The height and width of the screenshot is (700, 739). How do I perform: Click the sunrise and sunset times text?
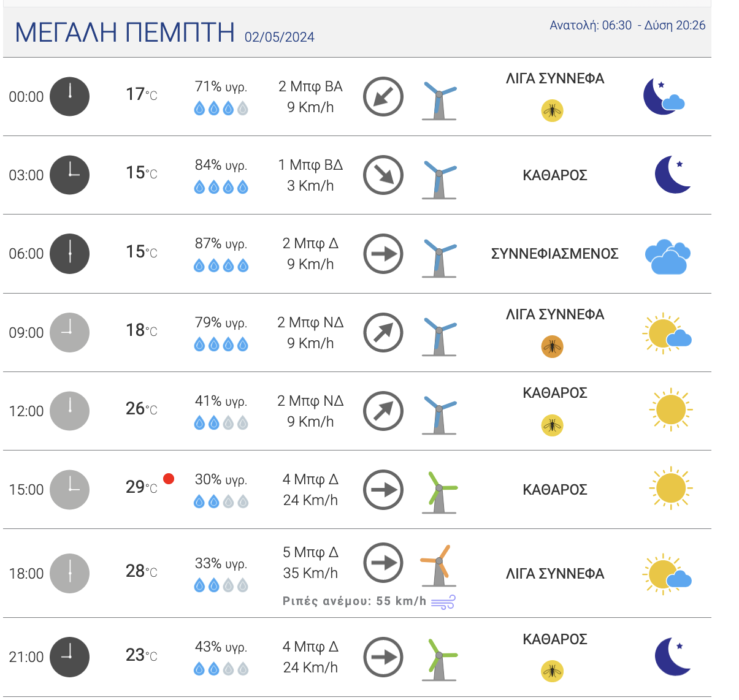click(x=627, y=25)
